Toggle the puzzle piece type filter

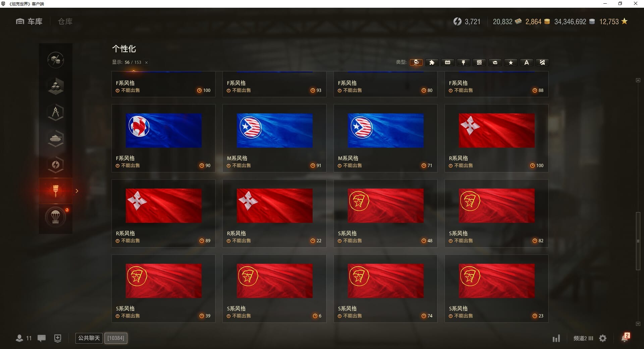pos(432,62)
